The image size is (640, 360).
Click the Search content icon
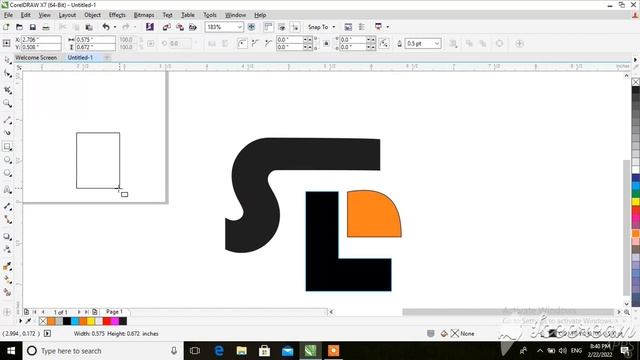click(150, 27)
